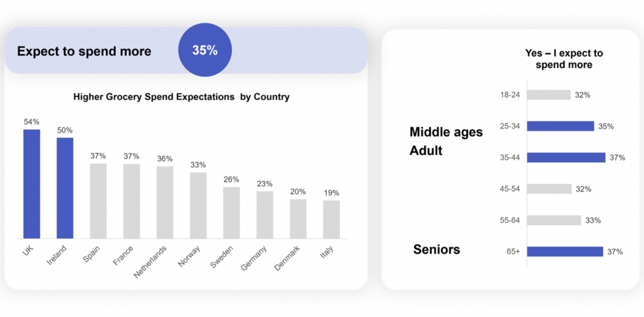Click the Spain bar in the chart
The image size is (644, 317).
[x=98, y=201]
